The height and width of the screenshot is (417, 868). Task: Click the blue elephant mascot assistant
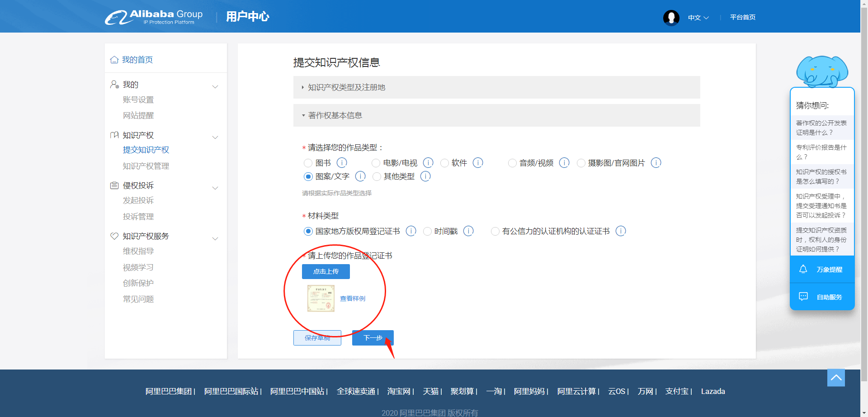click(x=822, y=71)
